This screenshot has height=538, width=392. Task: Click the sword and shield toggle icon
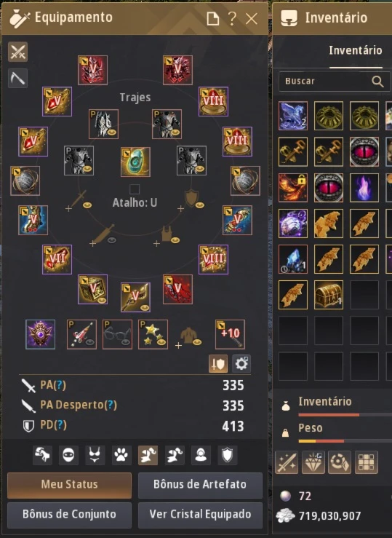218,364
